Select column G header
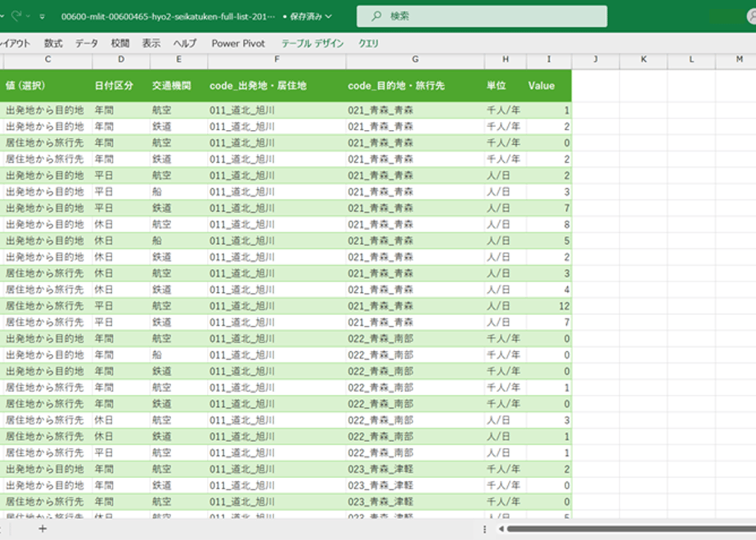The image size is (756, 540). pos(415,59)
